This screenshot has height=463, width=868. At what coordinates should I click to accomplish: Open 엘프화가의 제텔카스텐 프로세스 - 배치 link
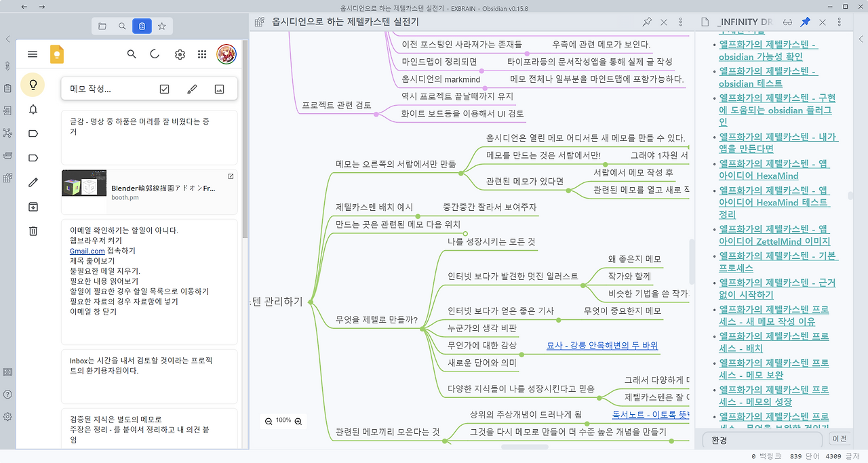(x=774, y=342)
